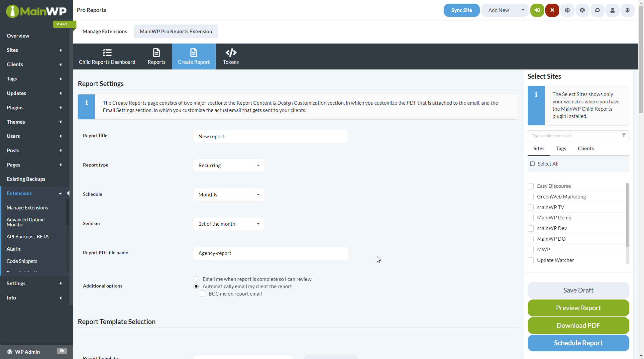Image resolution: width=644 pixels, height=359 pixels.
Task: Open the Report type Recurring dropdown
Action: click(229, 166)
